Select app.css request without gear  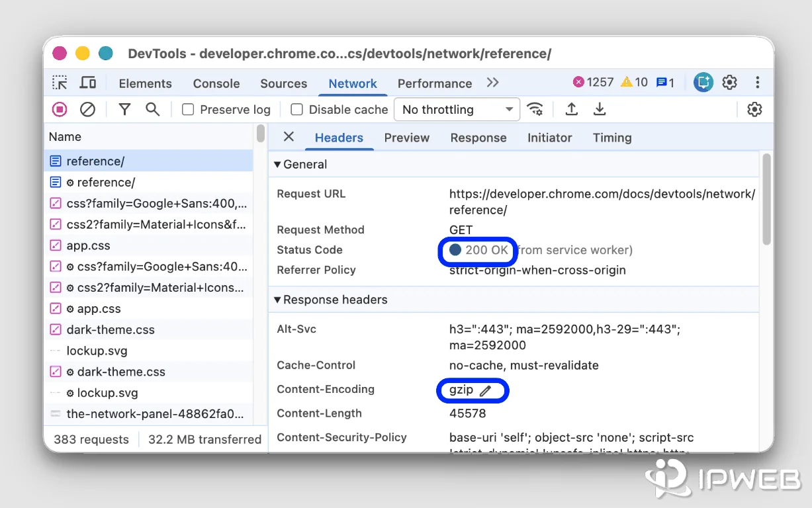(149, 245)
